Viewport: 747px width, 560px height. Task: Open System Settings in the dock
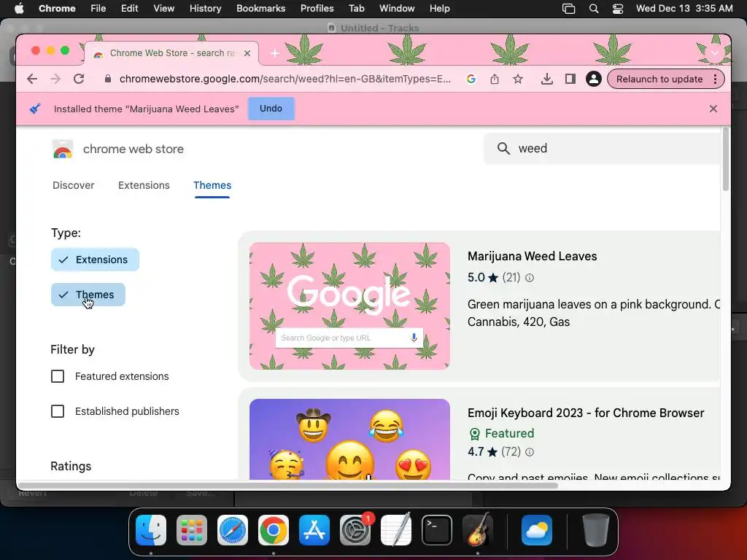click(355, 530)
